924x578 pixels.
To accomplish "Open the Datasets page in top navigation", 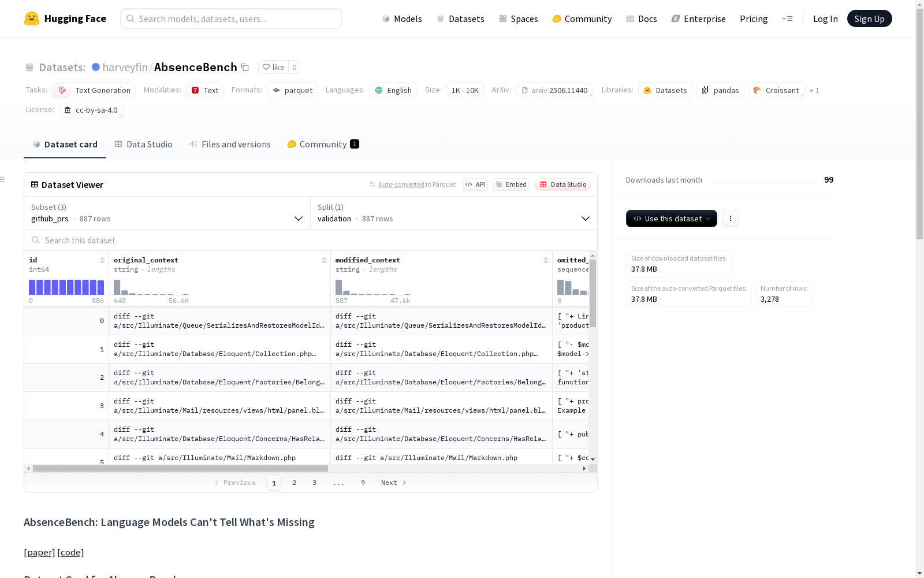I will pos(460,18).
